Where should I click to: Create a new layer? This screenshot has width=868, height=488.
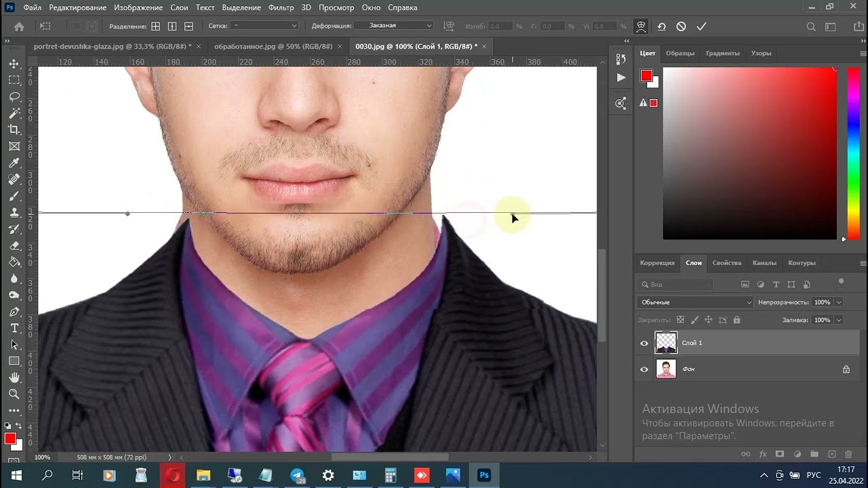click(x=831, y=454)
